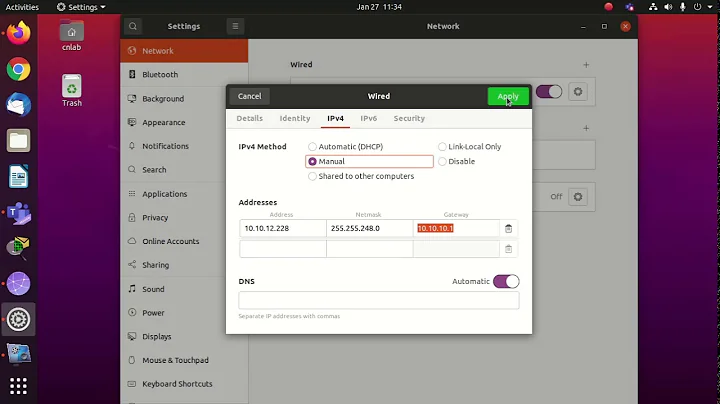Open the cnlab home folder on desktop

pos(72,36)
